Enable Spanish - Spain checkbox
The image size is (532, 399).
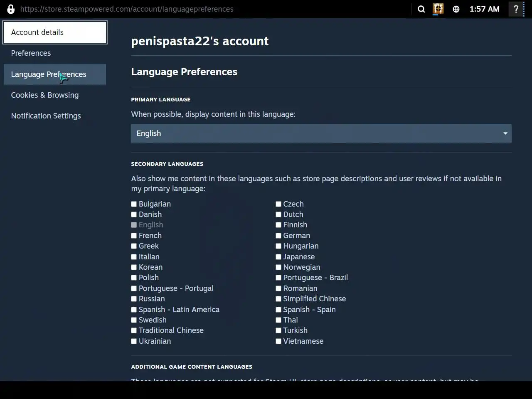pyautogui.click(x=278, y=310)
